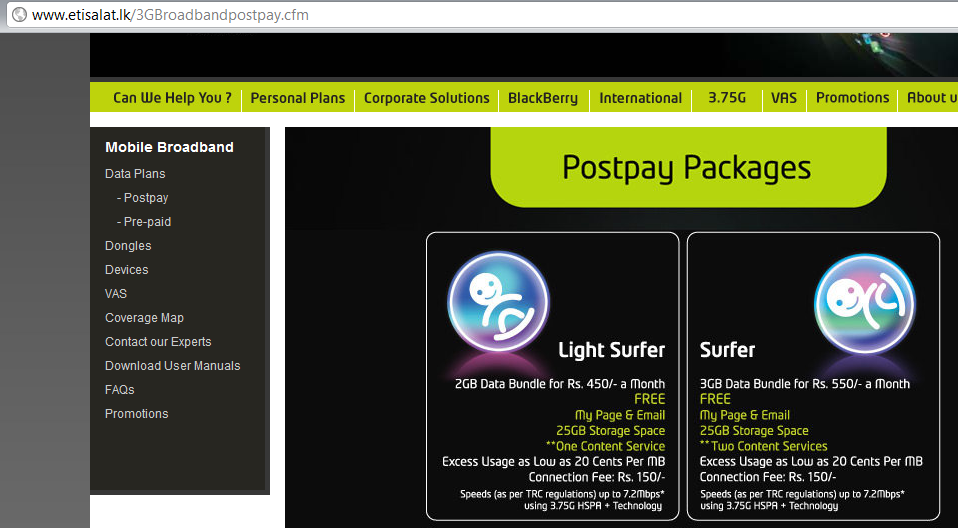Open Download User Manuals link
Screen dimensions: 958x528
(172, 366)
